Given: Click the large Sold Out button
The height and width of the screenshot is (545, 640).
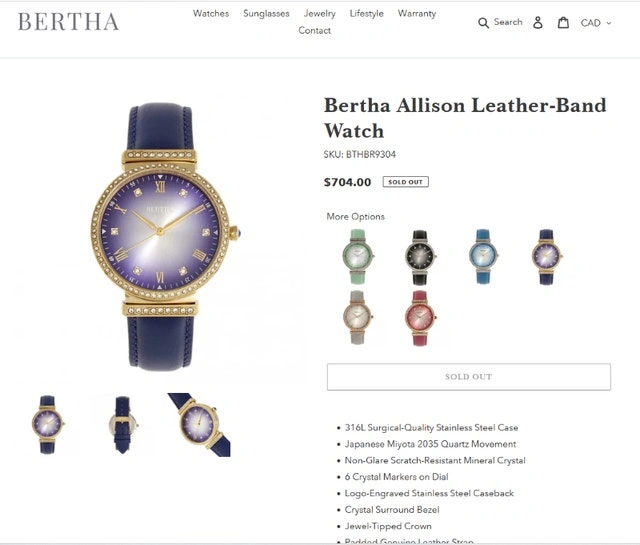Looking at the screenshot, I should (x=469, y=377).
